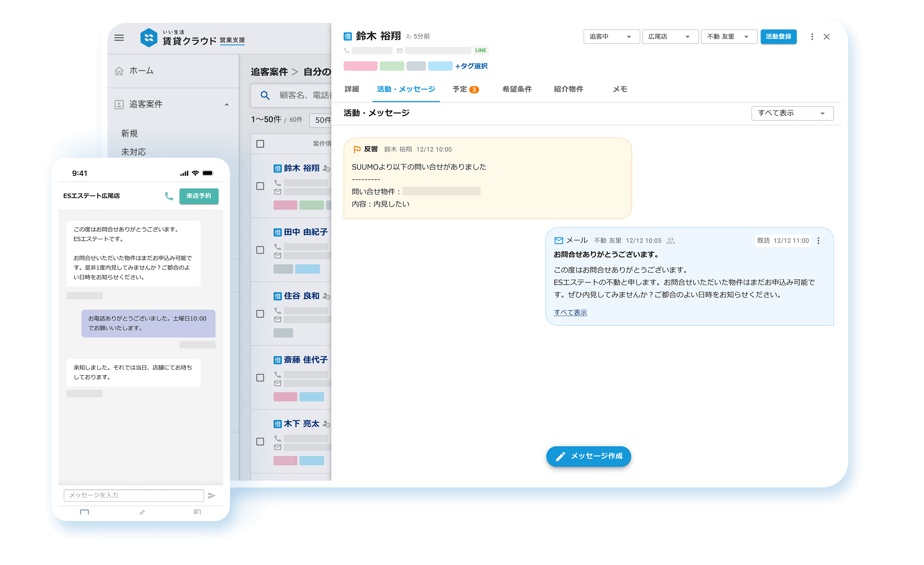
Task: Check the checkbox next to 鈴木 裕翔
Action: 260,186
